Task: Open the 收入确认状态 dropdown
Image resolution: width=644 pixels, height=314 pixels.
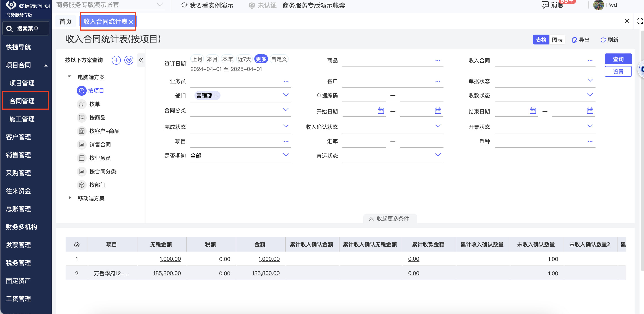Action: [438, 126]
